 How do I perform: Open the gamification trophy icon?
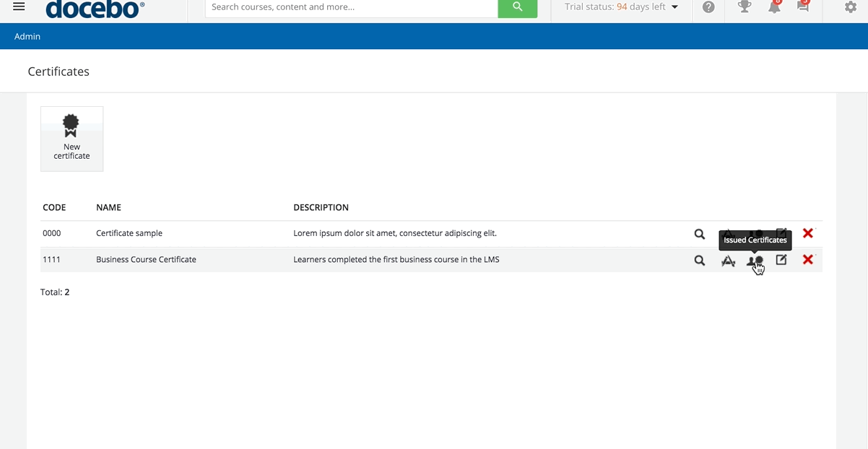click(x=744, y=7)
